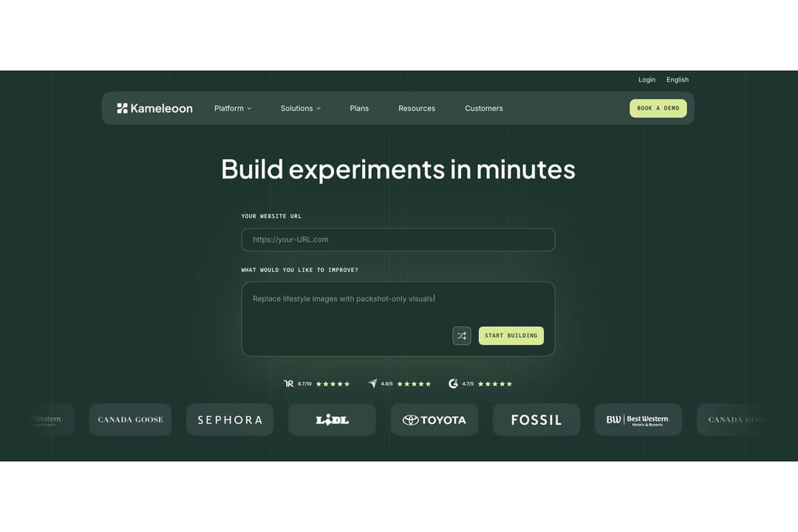Screen dimensions: 798x532
Task: Click the 'WHAT WOULD YOU LIKE TO IMPROVE?' label
Action: point(300,270)
